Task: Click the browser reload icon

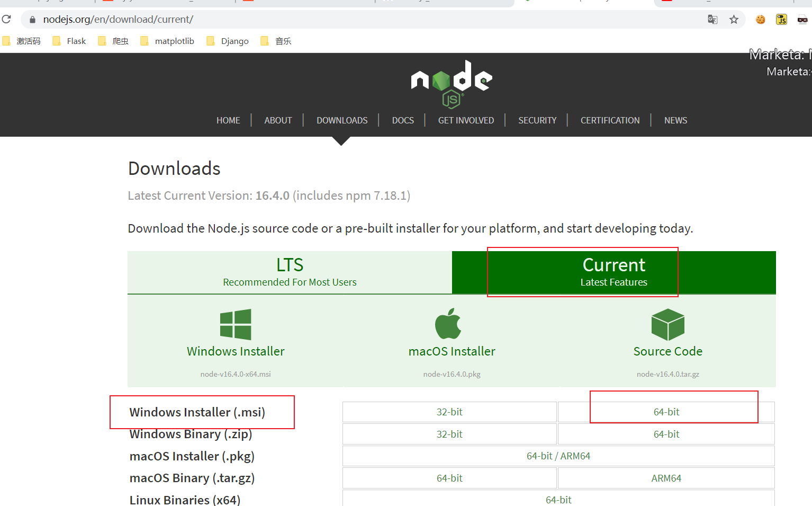Action: point(6,20)
